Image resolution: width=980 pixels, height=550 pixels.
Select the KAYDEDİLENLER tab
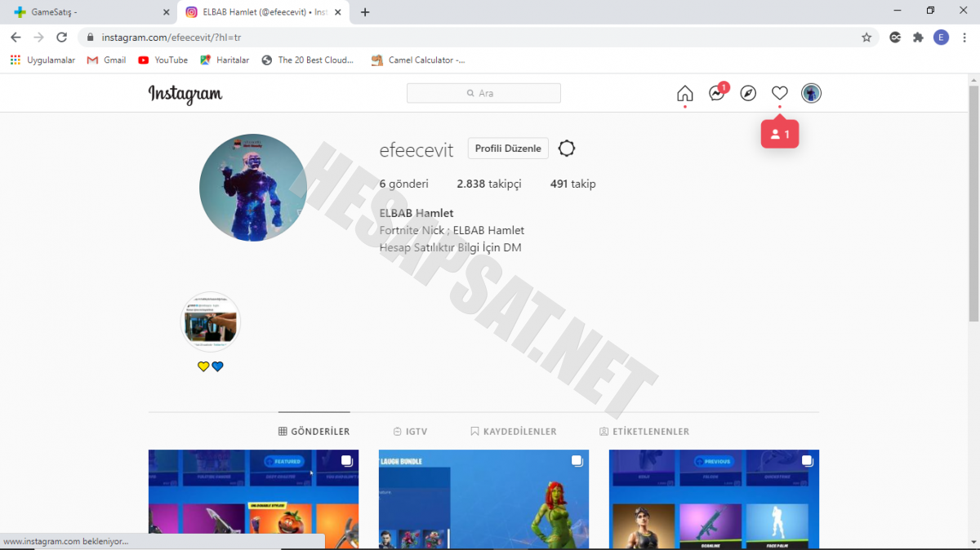[514, 432]
